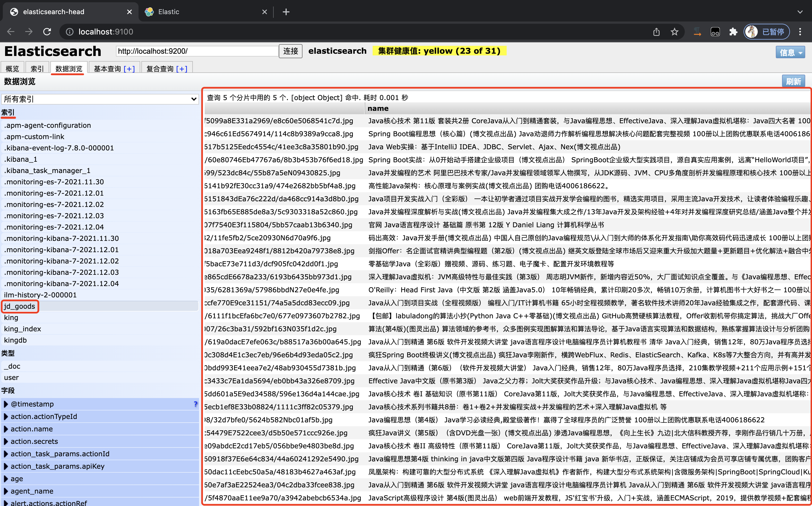This screenshot has height=506, width=812.
Task: Click the 刷新 refresh button
Action: (793, 81)
